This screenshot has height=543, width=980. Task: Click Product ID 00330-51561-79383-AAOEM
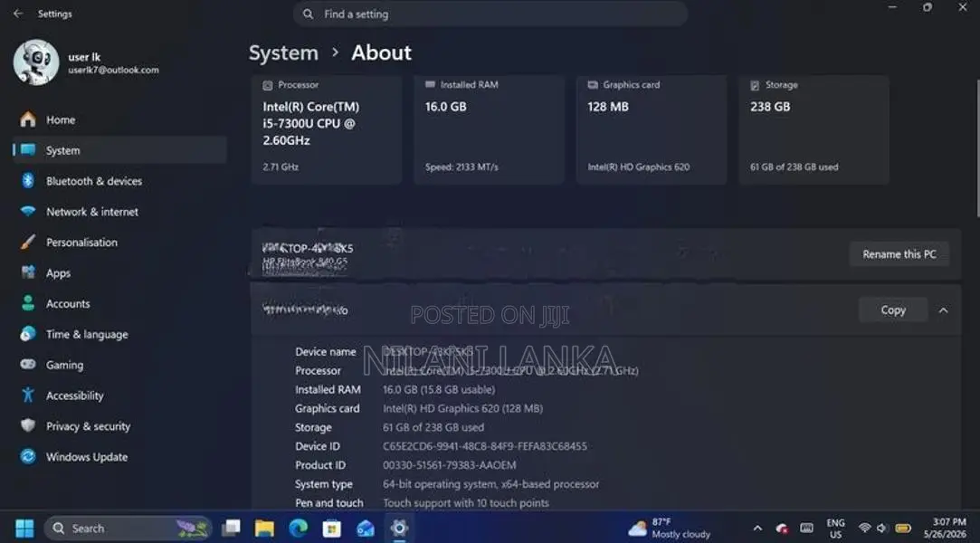[x=450, y=465]
